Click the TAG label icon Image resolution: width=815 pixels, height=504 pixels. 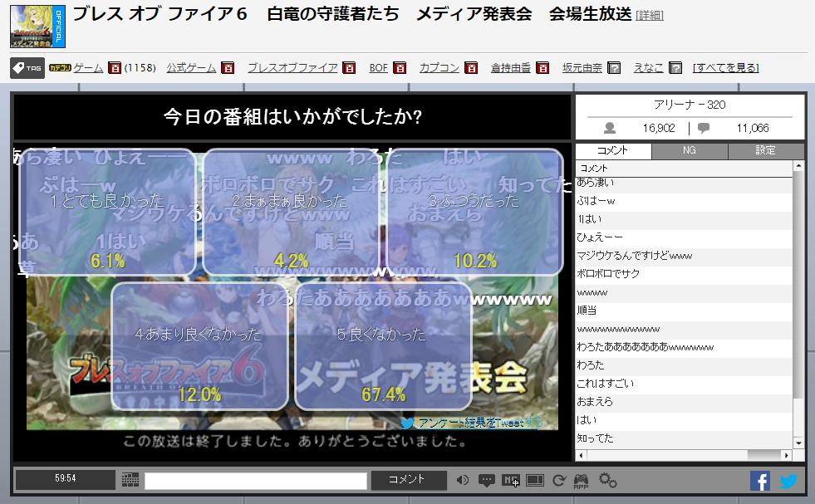point(27,68)
